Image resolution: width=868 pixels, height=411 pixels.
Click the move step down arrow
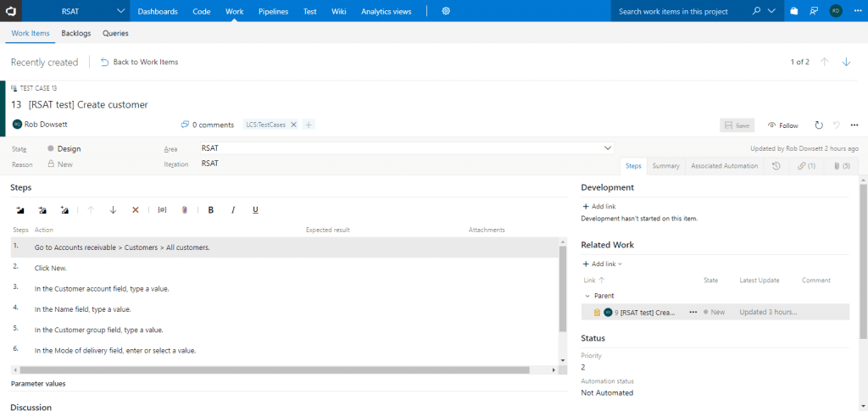tap(113, 209)
